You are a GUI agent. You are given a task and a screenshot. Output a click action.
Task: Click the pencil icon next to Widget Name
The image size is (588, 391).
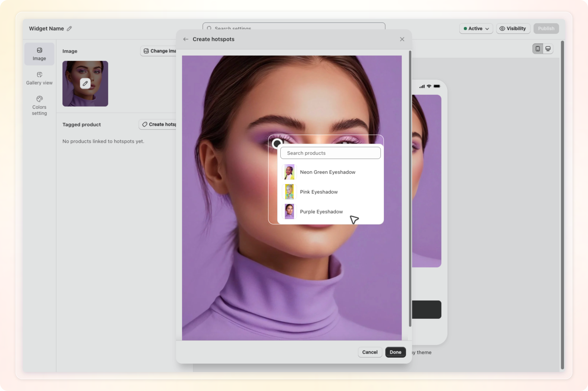pos(69,28)
